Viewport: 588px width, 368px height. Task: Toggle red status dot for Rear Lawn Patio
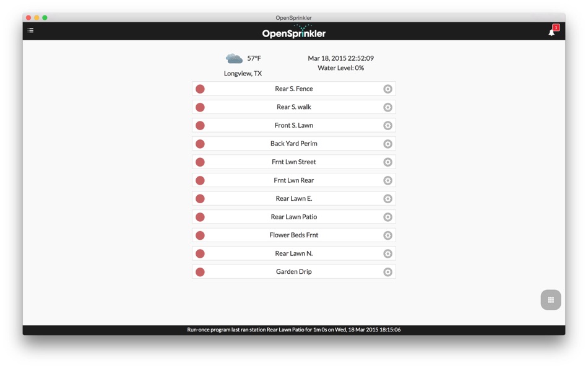coord(201,217)
